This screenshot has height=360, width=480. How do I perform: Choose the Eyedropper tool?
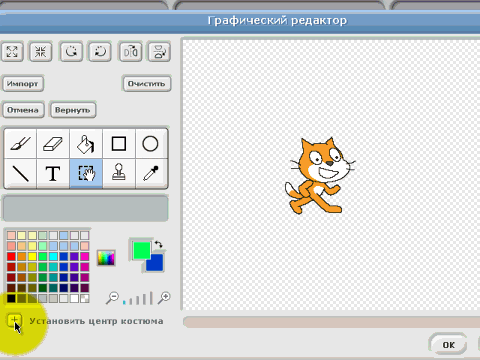(151, 174)
